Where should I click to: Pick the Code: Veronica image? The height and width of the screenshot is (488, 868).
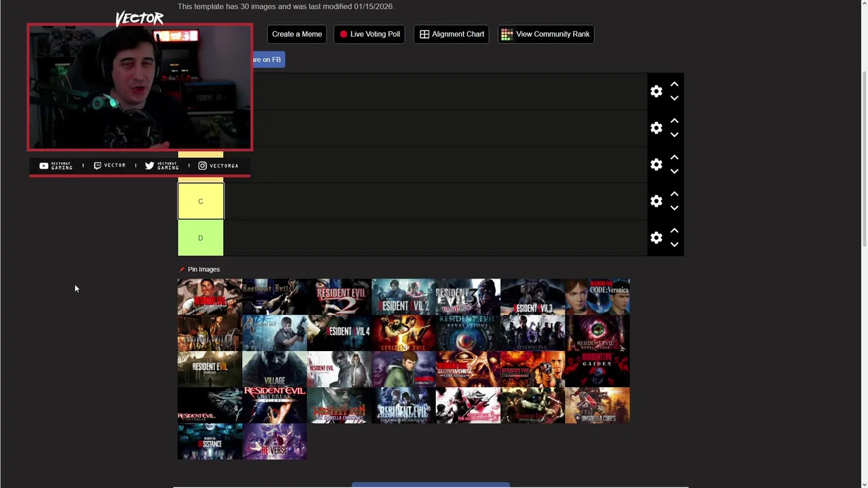pos(597,297)
